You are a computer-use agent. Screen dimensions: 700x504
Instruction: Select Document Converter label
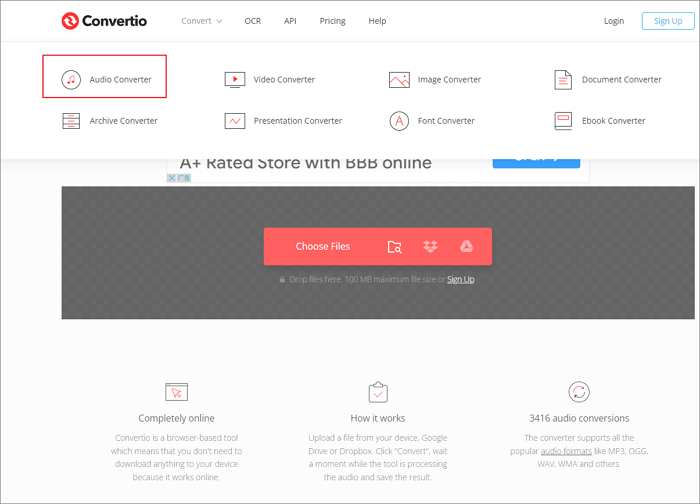[622, 79]
